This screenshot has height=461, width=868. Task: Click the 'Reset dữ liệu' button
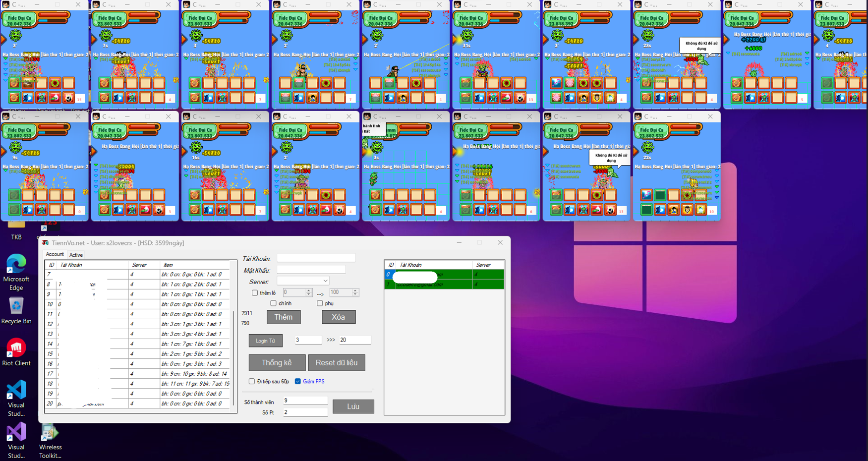point(337,363)
